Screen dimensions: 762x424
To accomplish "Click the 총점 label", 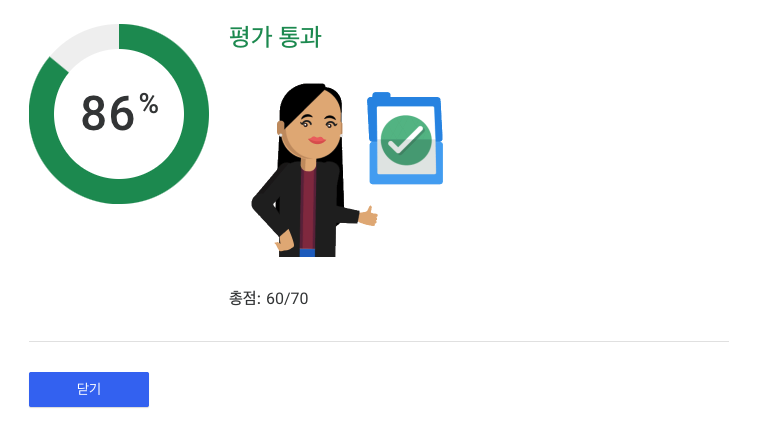I will click(242, 298).
